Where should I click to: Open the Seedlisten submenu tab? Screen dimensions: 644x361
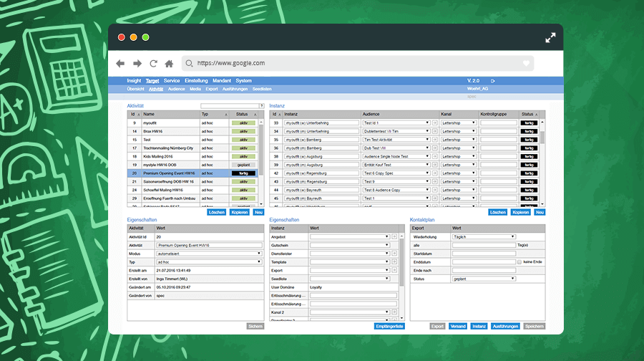click(x=262, y=90)
